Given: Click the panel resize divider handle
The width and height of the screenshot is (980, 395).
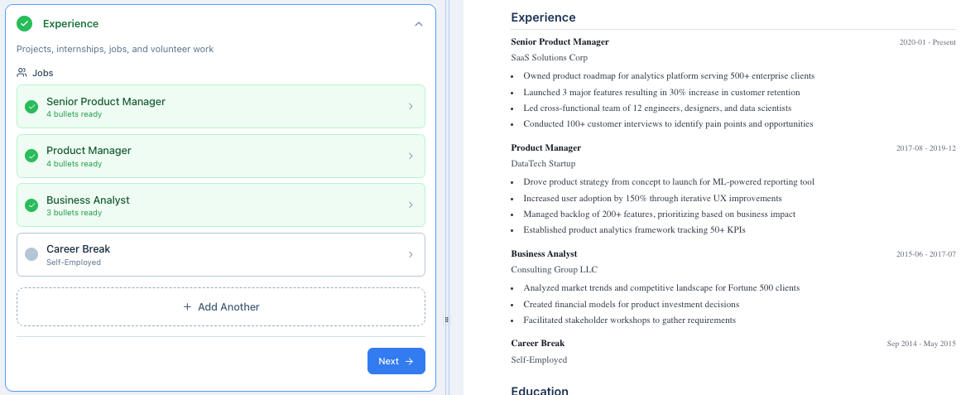Looking at the screenshot, I should tap(447, 319).
